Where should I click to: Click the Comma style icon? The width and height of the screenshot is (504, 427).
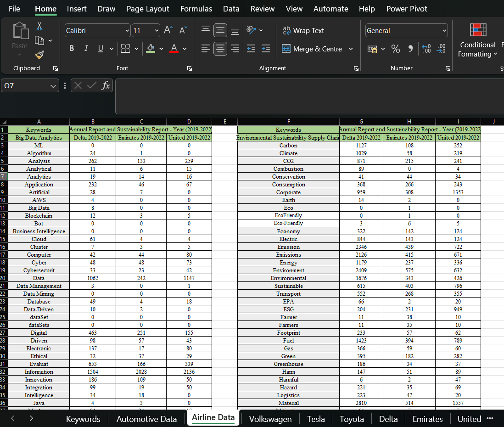coord(411,48)
